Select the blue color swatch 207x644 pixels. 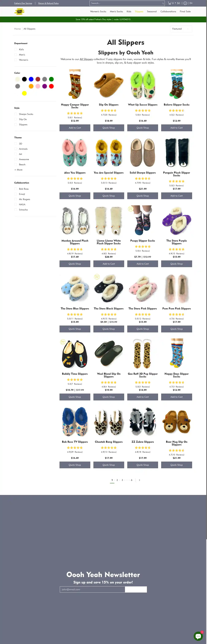(x=31, y=79)
